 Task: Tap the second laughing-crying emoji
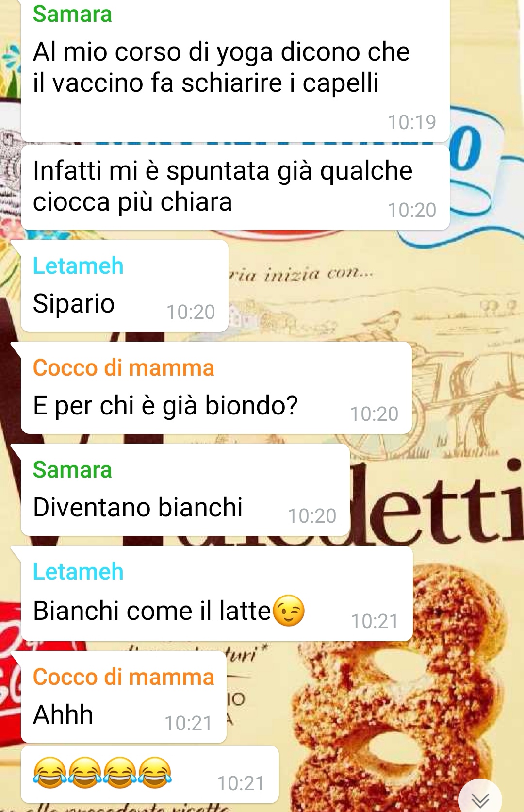point(85,772)
